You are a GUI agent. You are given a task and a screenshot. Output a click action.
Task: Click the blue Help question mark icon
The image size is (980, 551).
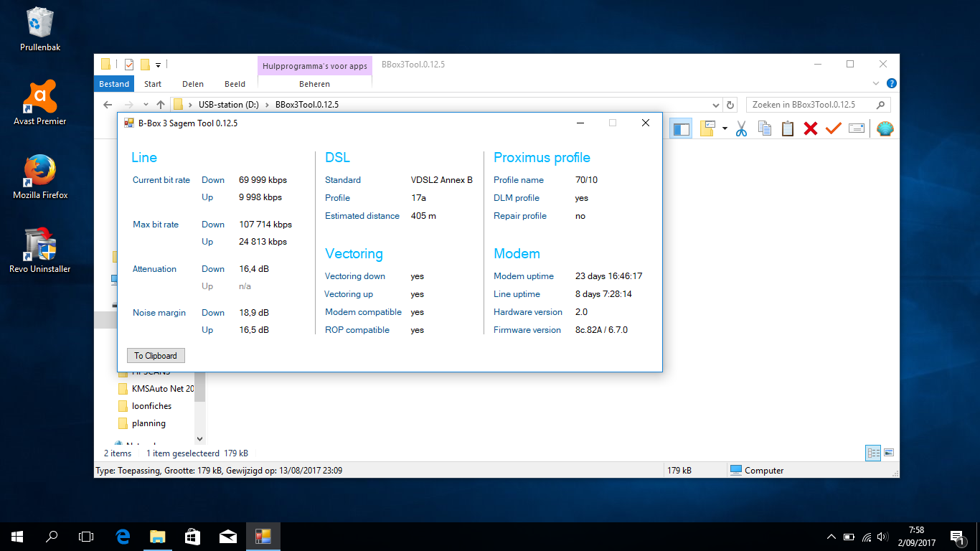tap(892, 83)
